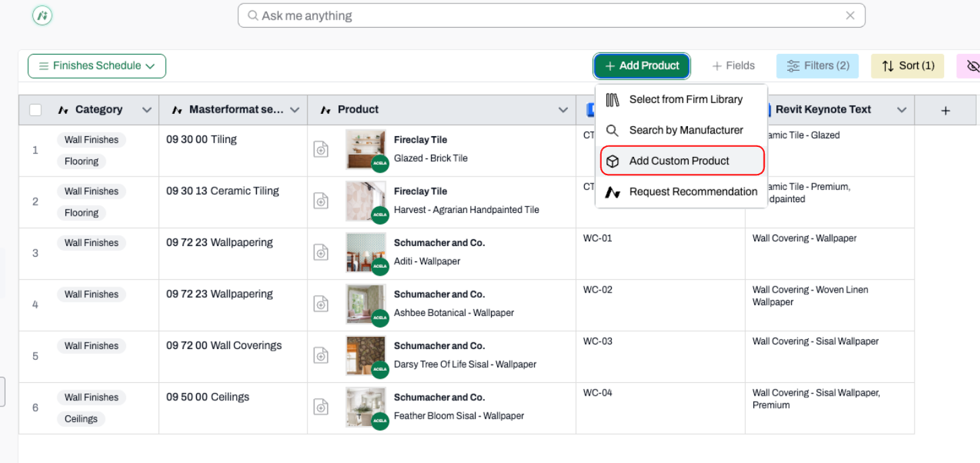This screenshot has height=463, width=980.
Task: Open the Finishes Schedule dropdown
Action: (x=97, y=65)
